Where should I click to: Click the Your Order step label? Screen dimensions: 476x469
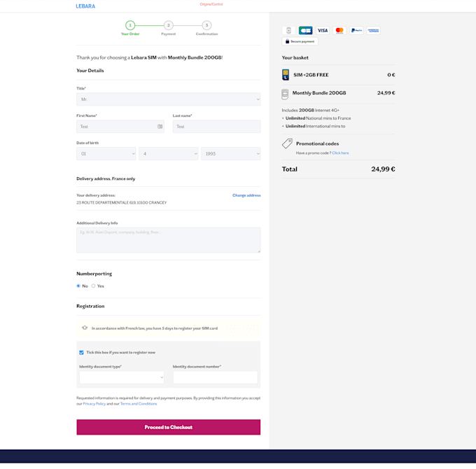(x=130, y=34)
